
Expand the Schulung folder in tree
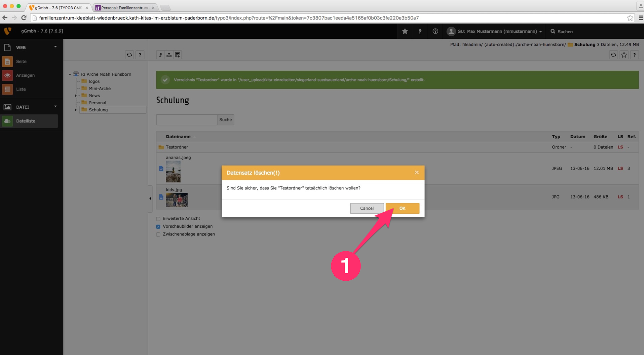click(x=76, y=110)
